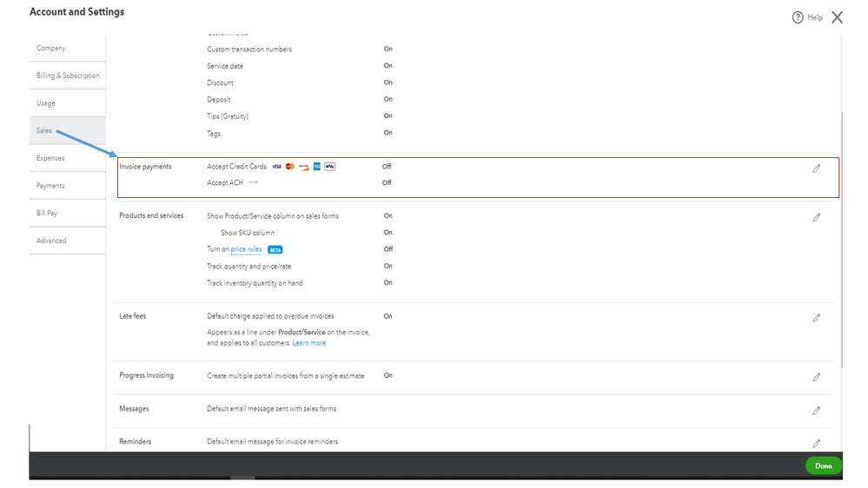Click the vertical scrollbar on the right
The height and width of the screenshot is (488, 868).
pos(841,234)
